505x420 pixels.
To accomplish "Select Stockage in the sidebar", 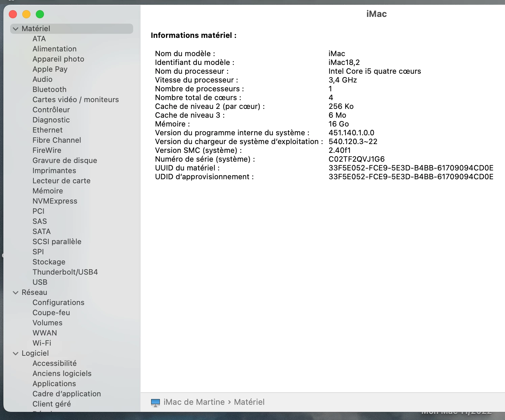I will (x=49, y=262).
